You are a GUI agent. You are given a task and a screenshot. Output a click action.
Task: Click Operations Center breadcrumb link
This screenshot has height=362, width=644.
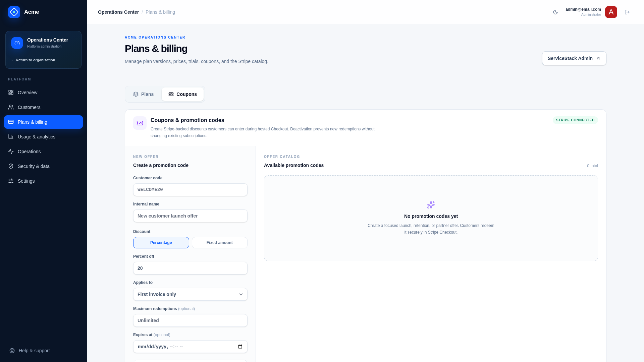tap(118, 12)
